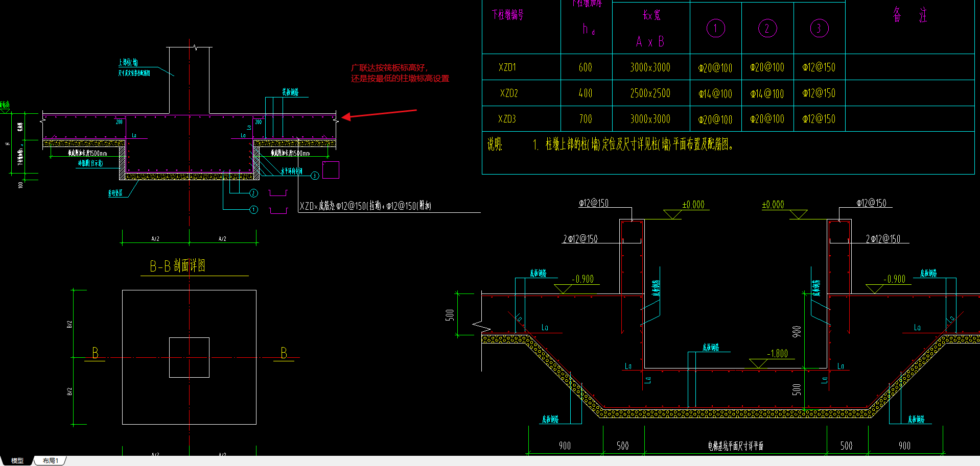980x466 pixels.
Task: Click the 素砼垫层 leader label
Action: [x=115, y=193]
